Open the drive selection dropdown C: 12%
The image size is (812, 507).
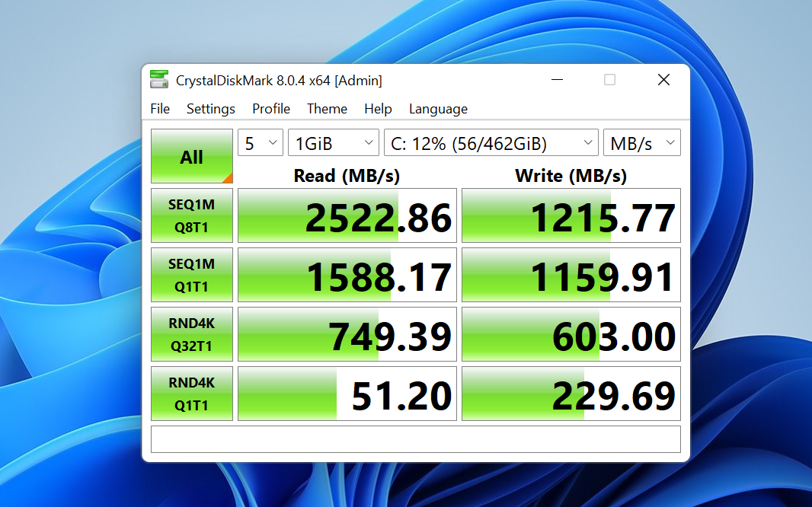(x=491, y=142)
